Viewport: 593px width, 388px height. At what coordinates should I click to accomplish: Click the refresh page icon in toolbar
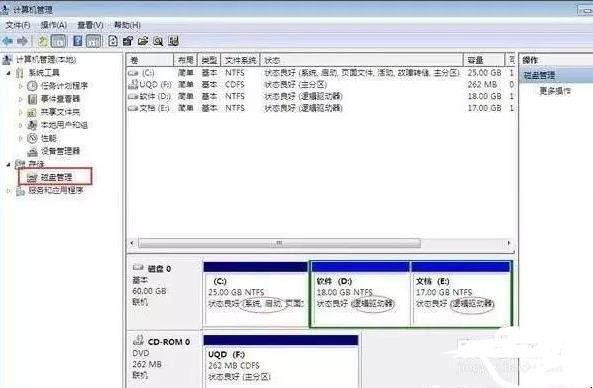tap(113, 41)
